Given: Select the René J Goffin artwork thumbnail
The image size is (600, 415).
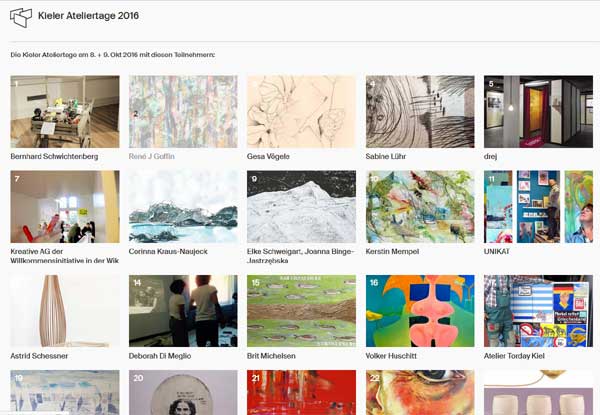Looking at the screenshot, I should coord(183,112).
